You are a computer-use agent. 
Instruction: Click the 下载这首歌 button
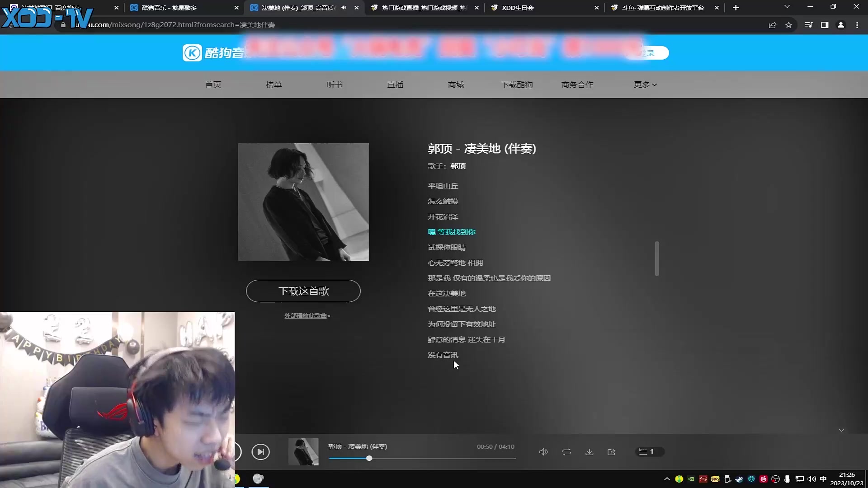coord(303,291)
